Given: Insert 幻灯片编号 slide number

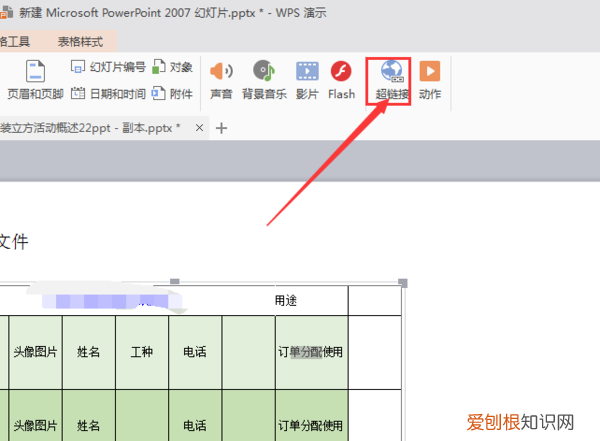Looking at the screenshot, I should coord(108,67).
